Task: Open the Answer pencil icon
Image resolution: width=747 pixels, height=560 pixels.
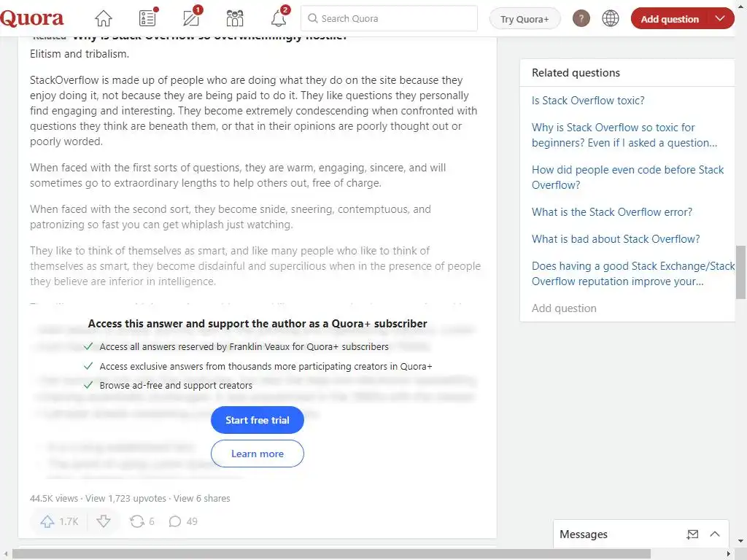Action: (x=191, y=18)
